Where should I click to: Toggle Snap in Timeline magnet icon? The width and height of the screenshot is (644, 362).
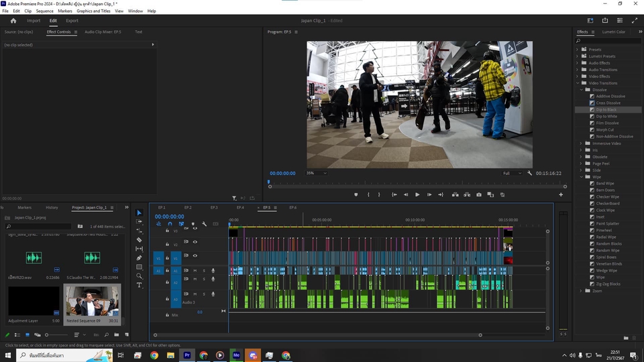point(170,224)
